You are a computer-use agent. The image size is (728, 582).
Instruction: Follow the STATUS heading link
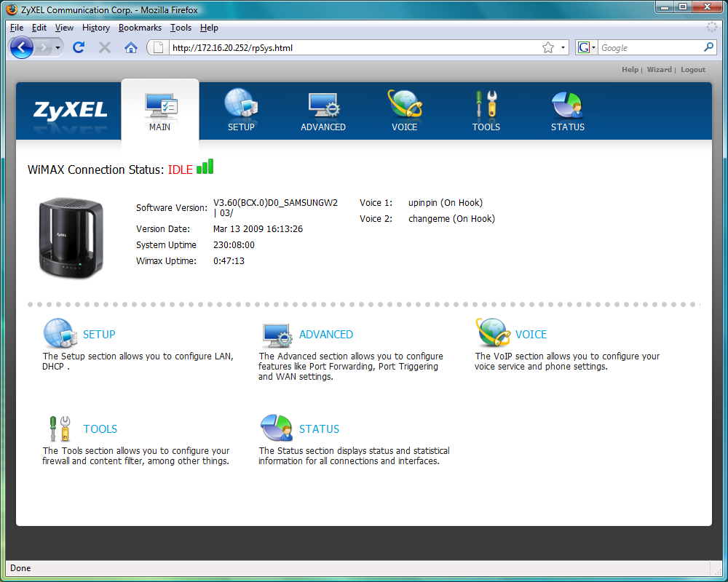319,428
